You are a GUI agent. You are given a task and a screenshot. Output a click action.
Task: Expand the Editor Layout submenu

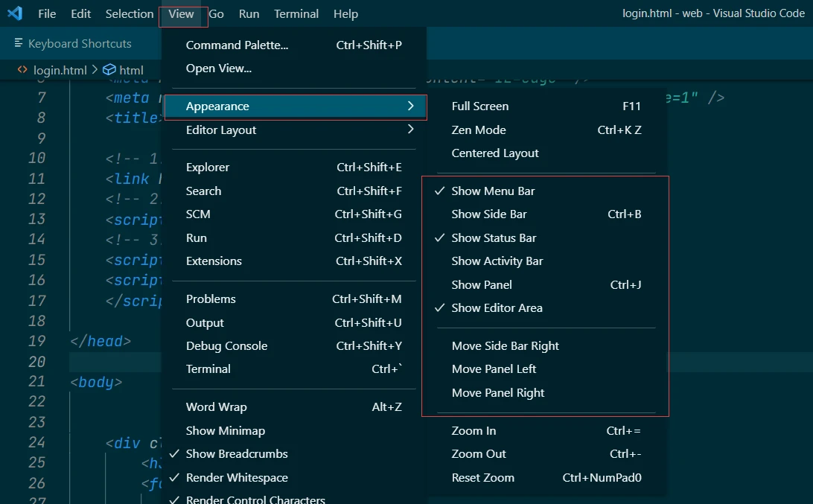(x=221, y=130)
